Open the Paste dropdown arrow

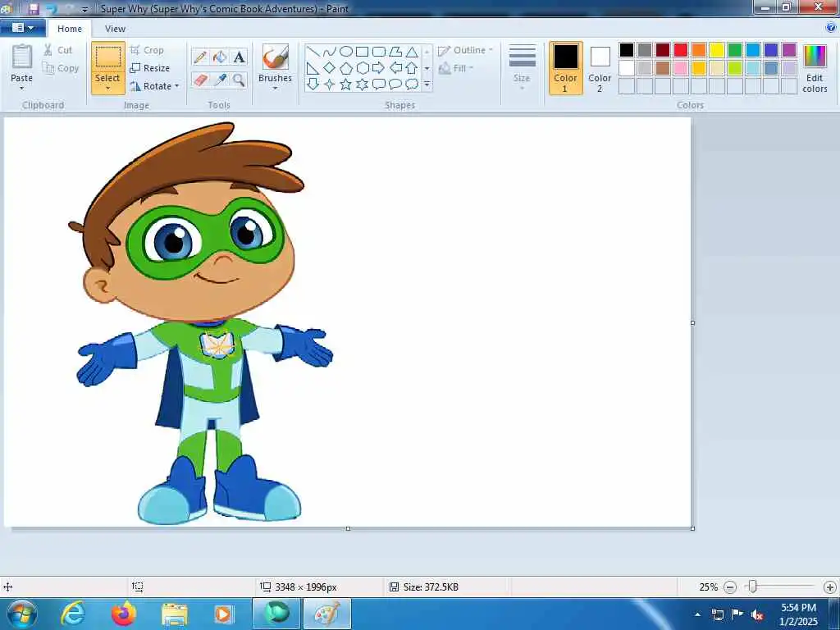(22, 89)
